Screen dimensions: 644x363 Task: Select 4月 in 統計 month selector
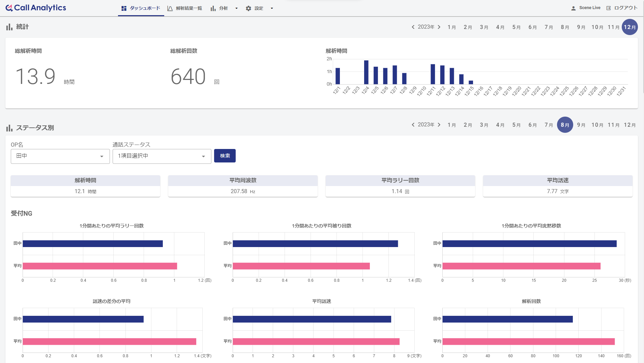coord(500,27)
